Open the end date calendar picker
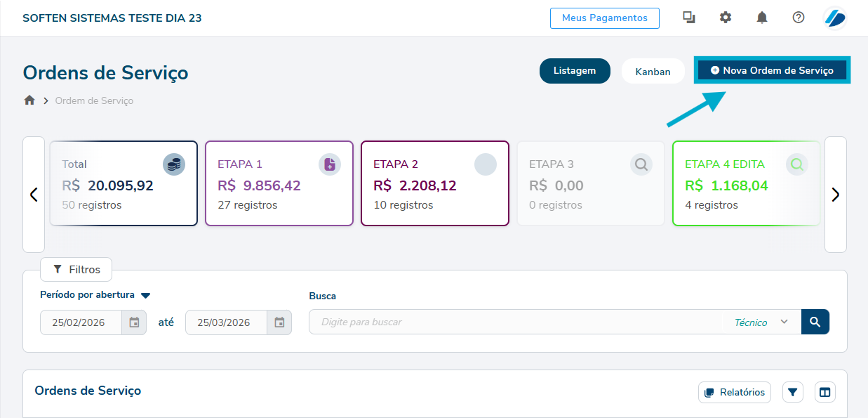The height and width of the screenshot is (418, 868). point(279,322)
